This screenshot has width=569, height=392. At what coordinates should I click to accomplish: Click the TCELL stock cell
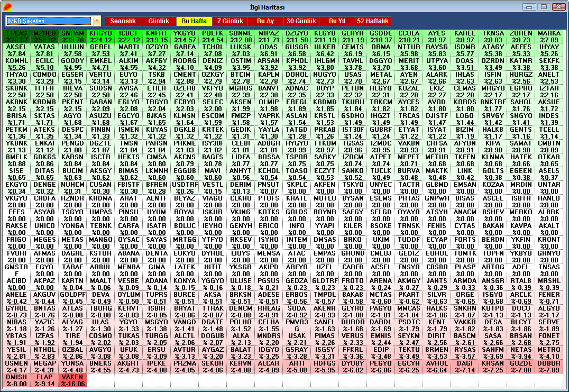pos(549,133)
